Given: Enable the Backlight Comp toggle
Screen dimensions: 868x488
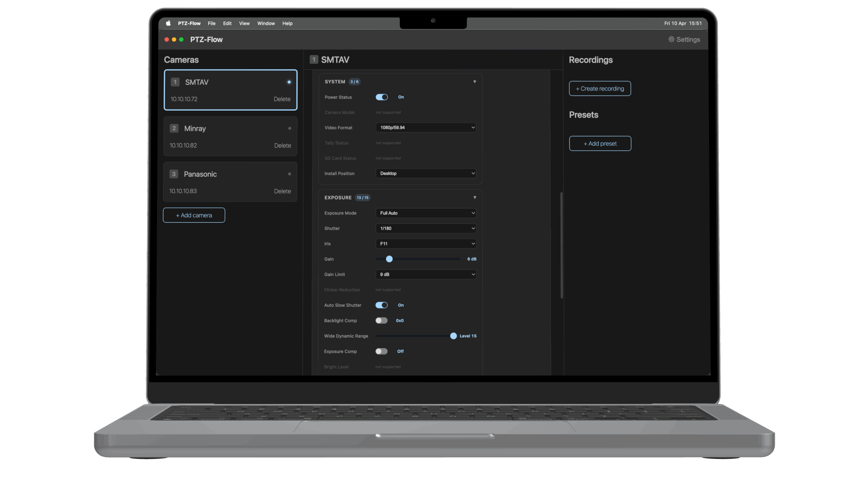Looking at the screenshot, I should pyautogui.click(x=381, y=321).
